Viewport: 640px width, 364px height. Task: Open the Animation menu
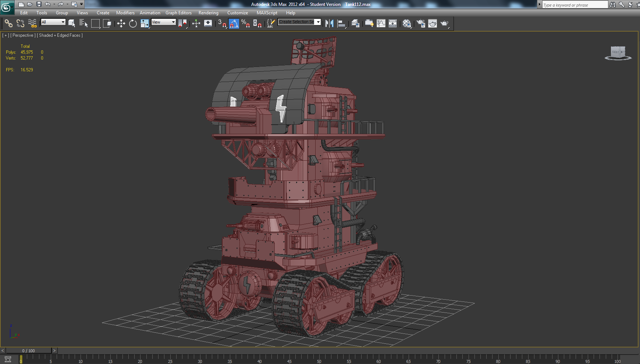point(150,13)
